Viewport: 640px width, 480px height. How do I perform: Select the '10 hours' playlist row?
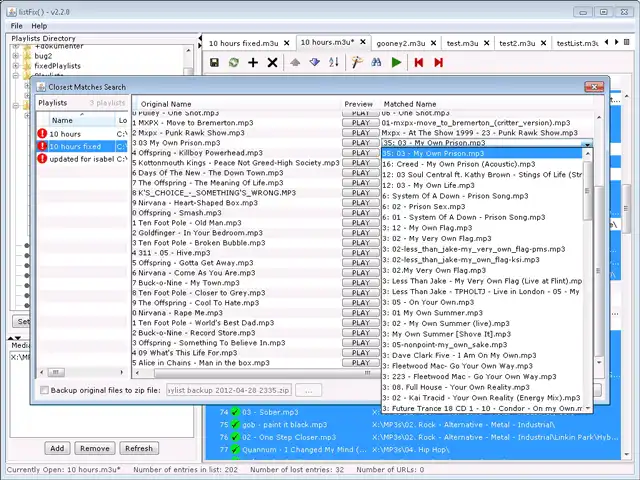82,134
